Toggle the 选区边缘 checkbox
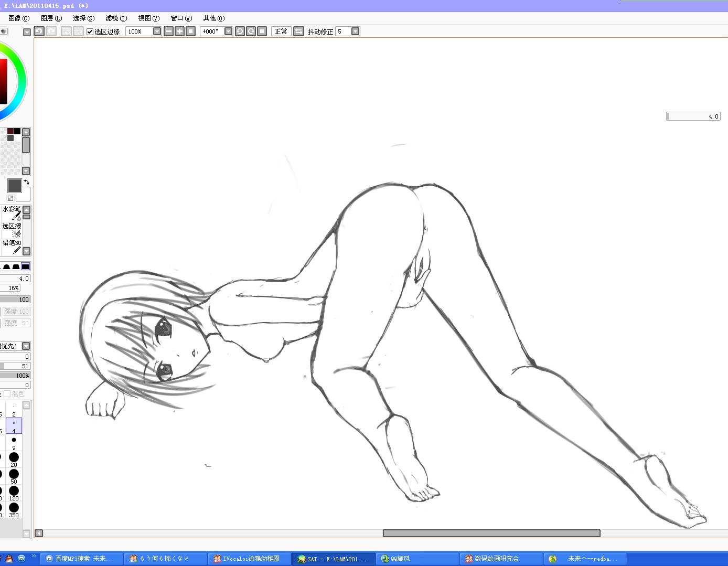Image resolution: width=728 pixels, height=566 pixels. tap(90, 31)
